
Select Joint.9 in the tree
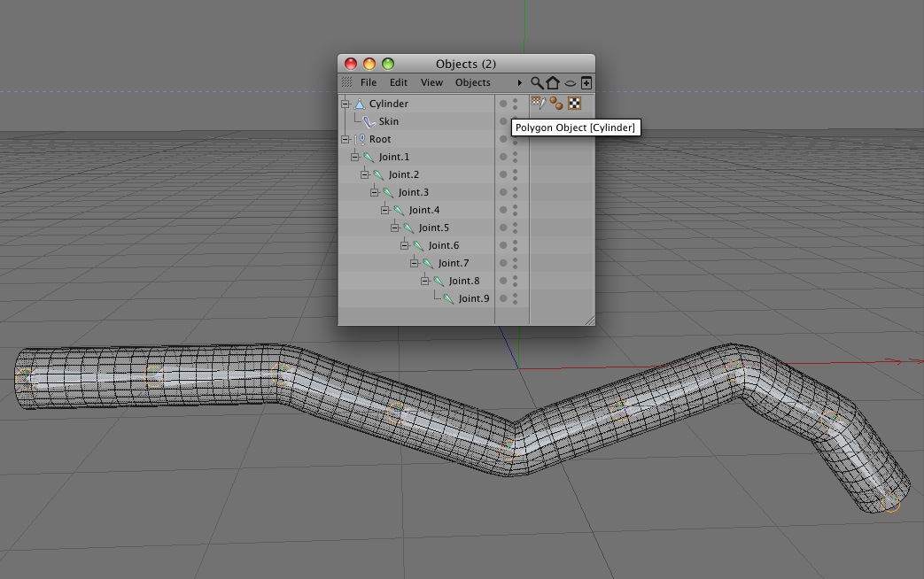tap(474, 298)
